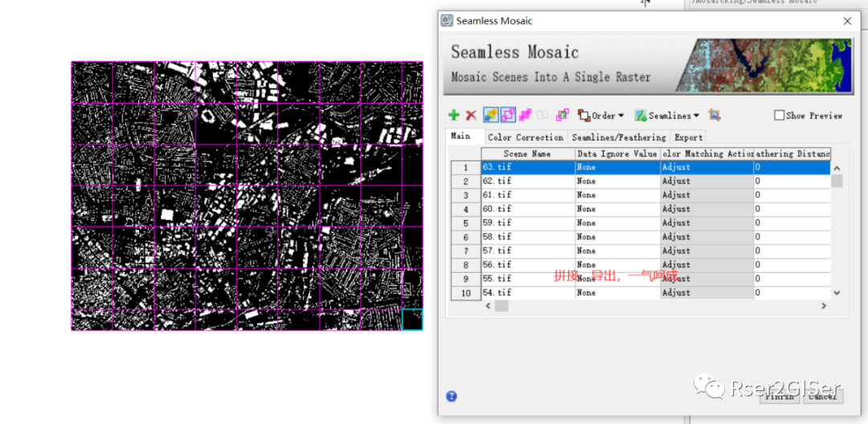
Task: Click the Define Output Area crop icon
Action: tap(714, 115)
